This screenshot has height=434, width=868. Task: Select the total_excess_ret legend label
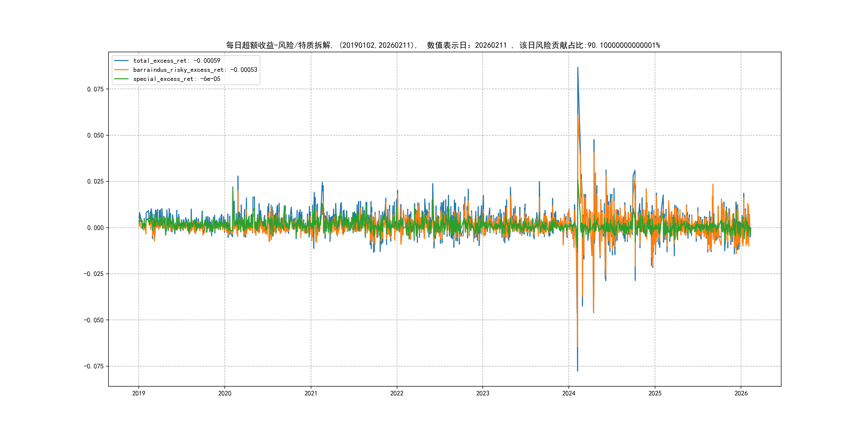click(177, 61)
